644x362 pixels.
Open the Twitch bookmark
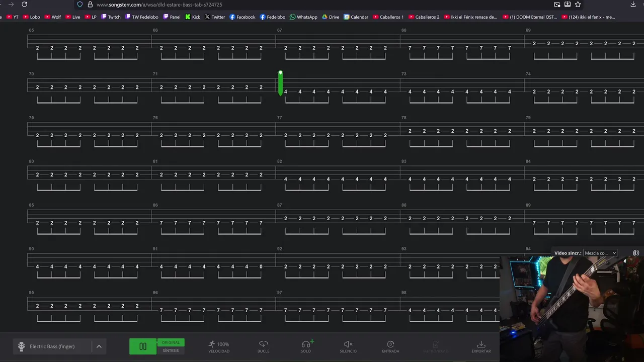[111, 17]
